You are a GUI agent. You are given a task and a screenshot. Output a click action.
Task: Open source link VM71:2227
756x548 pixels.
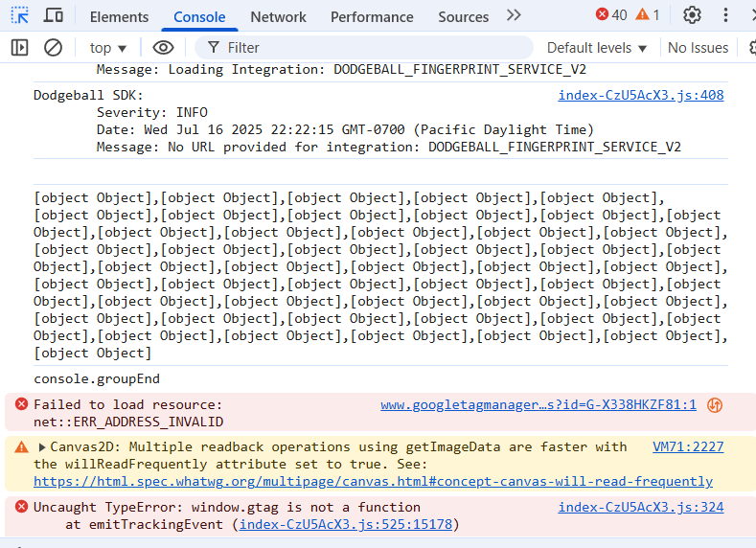(688, 446)
